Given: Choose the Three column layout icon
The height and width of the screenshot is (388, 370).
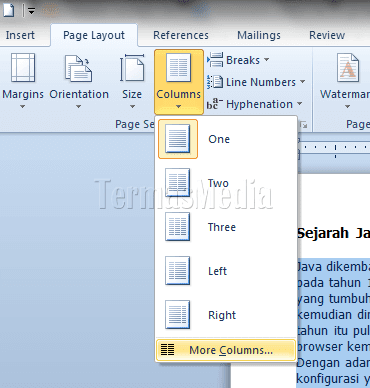Looking at the screenshot, I should 178,227.
